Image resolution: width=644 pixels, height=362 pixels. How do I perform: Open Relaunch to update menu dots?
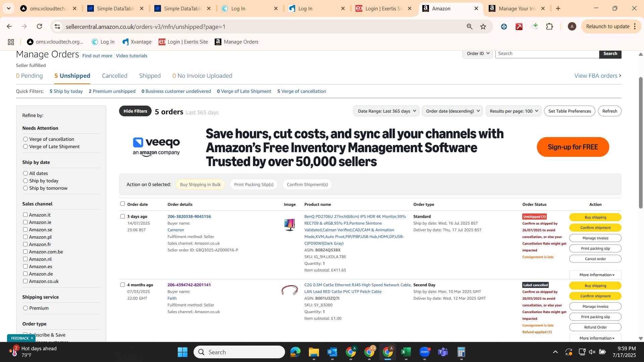point(635,26)
